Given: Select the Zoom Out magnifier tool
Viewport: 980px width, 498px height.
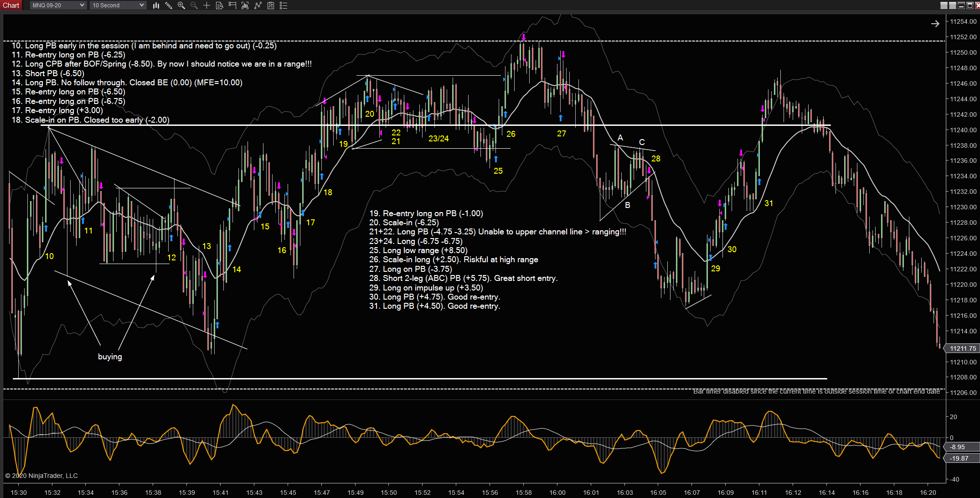Looking at the screenshot, I should [194, 5].
